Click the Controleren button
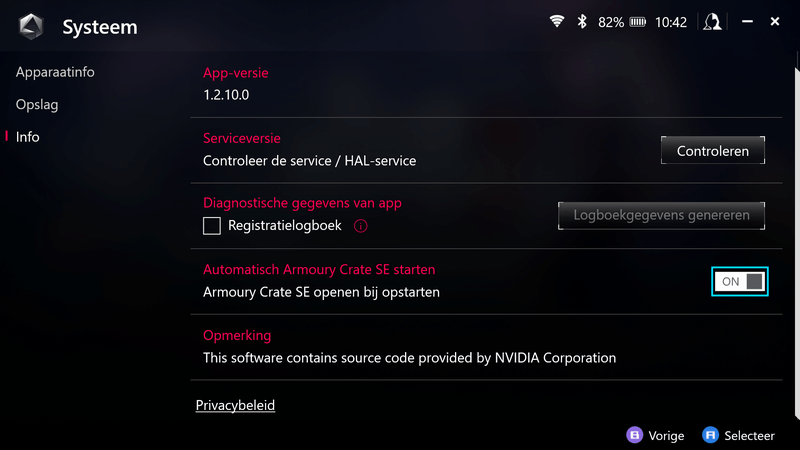This screenshot has height=450, width=800. pyautogui.click(x=712, y=151)
